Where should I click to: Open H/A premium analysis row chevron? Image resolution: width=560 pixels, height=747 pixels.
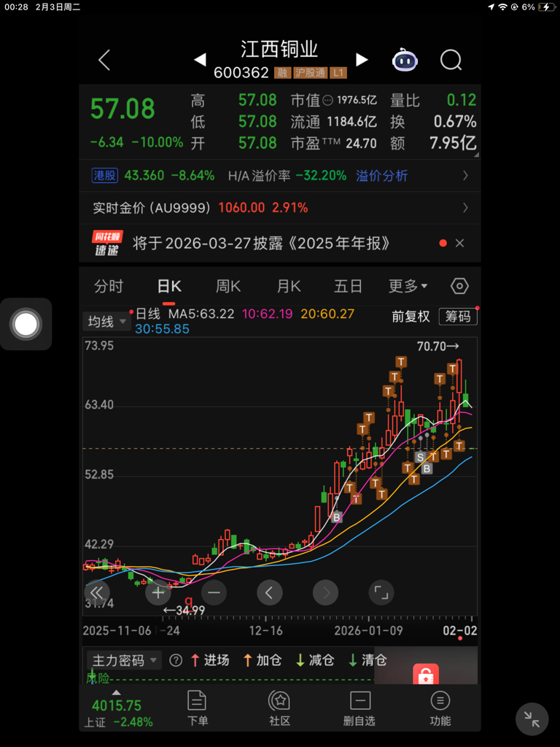(x=465, y=176)
